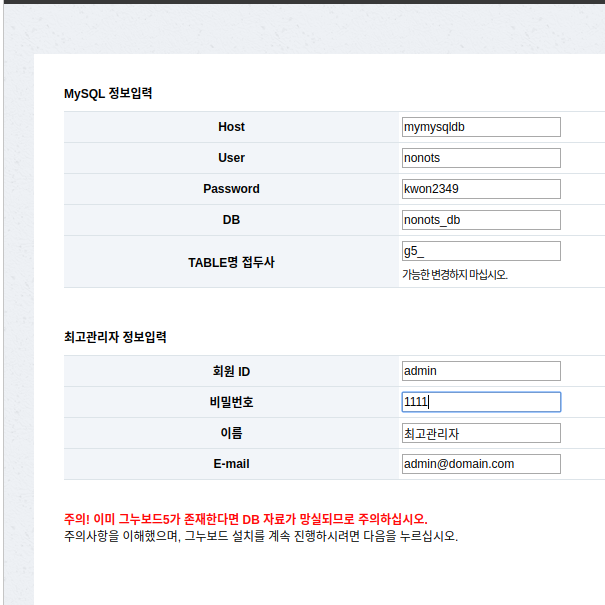
Task: Select the DB field containing nonots_db
Action: tap(480, 220)
